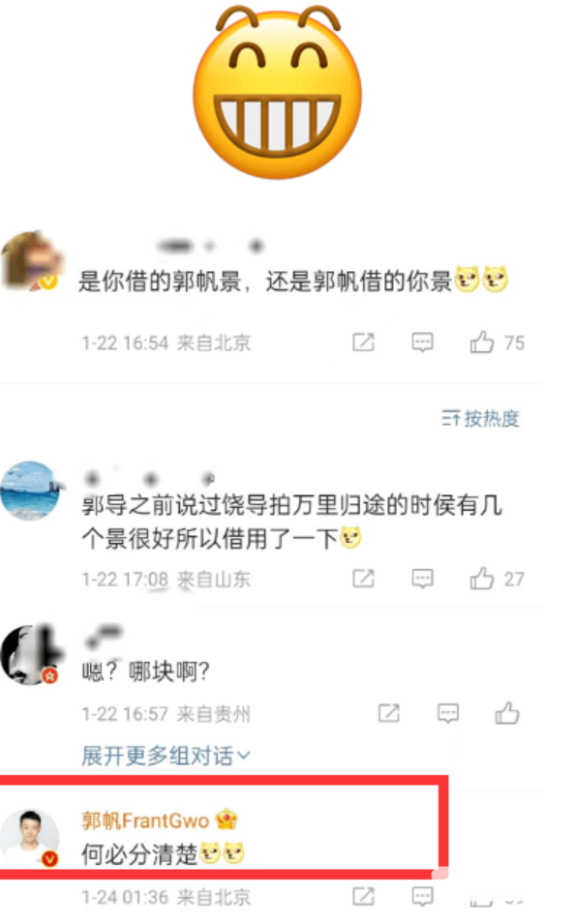Open 郭帆FrantGwo avatar photo
The image size is (572, 924).
30,838
